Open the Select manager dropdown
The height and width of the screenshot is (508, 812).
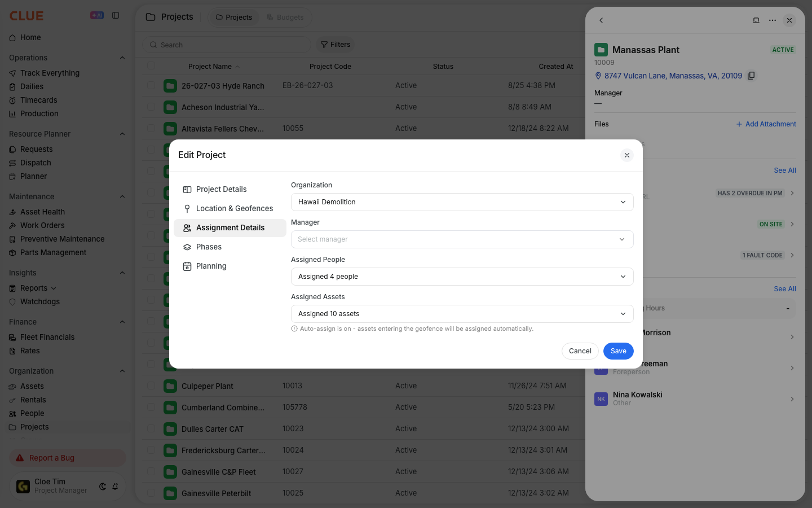[462, 239]
